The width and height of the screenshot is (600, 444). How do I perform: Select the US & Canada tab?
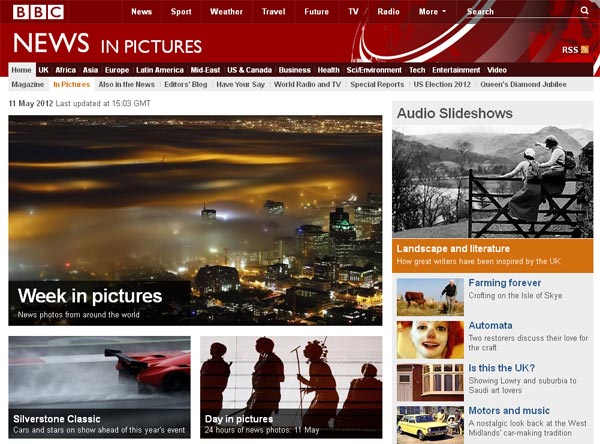tap(249, 70)
